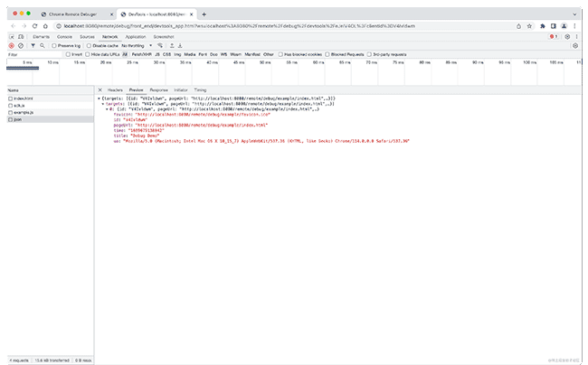Select the All filter type
588x365 pixels.
tap(125, 54)
